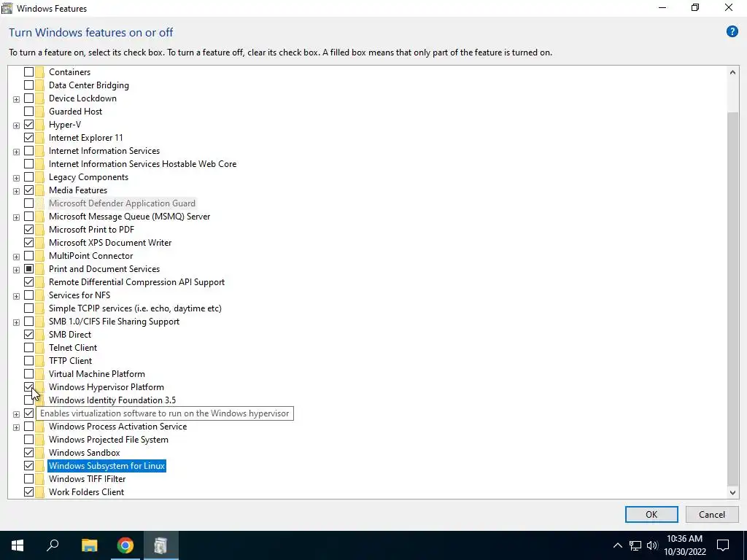Enable the Containers checkbox
Screen dimensions: 747x560
(x=28, y=72)
